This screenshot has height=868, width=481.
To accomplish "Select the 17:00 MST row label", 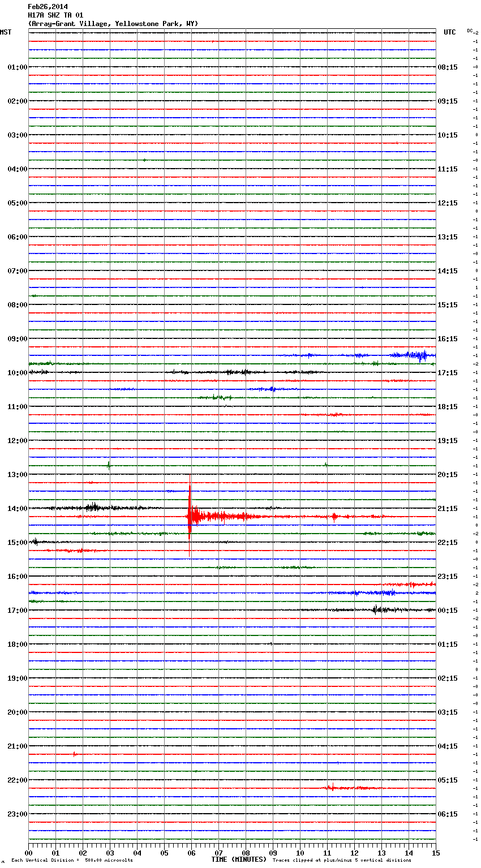I will click(17, 610).
